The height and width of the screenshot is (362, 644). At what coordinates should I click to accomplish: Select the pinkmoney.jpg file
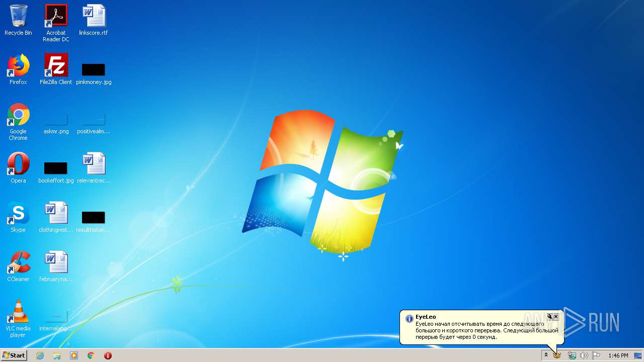[94, 73]
